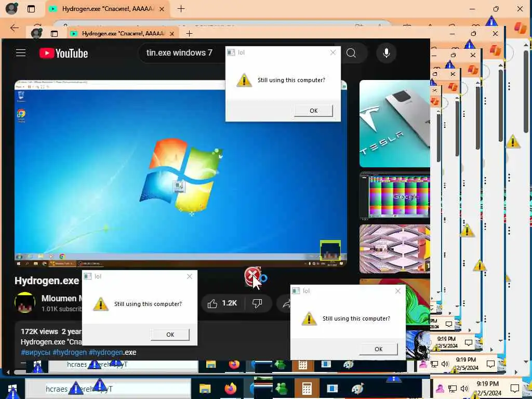532x399 pixels.
Task: Open the Mloumen channel name link
Action: 61,299
